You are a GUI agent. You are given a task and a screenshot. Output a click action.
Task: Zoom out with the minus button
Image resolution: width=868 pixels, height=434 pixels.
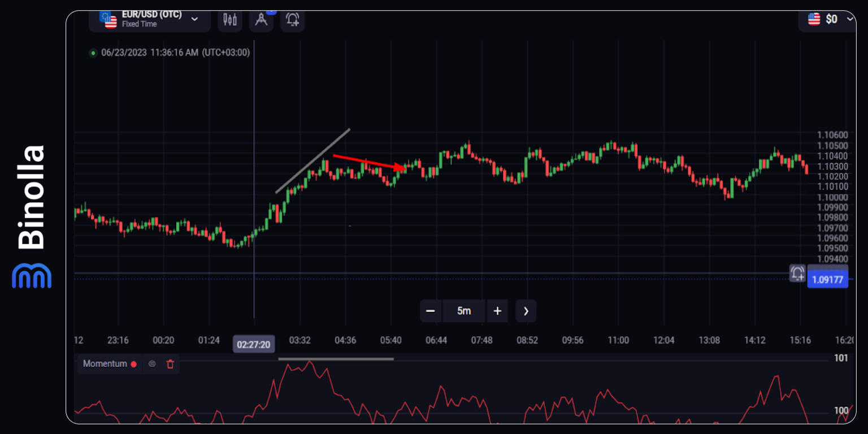coord(431,311)
